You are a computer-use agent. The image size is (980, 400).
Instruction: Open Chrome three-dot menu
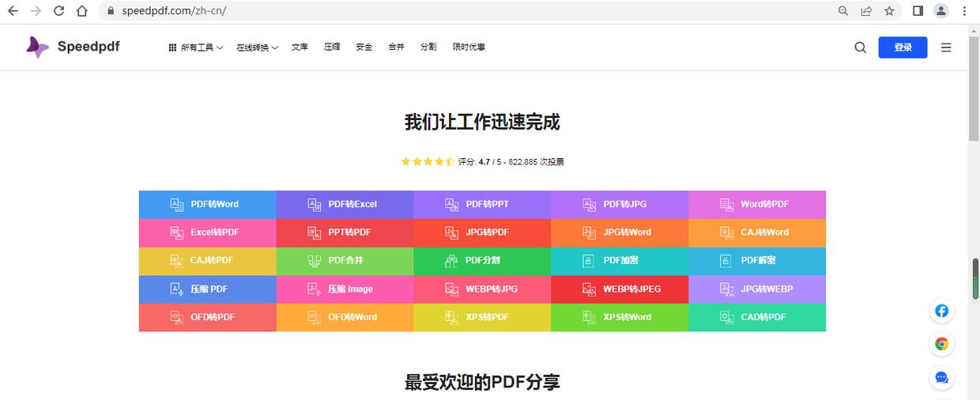click(964, 11)
